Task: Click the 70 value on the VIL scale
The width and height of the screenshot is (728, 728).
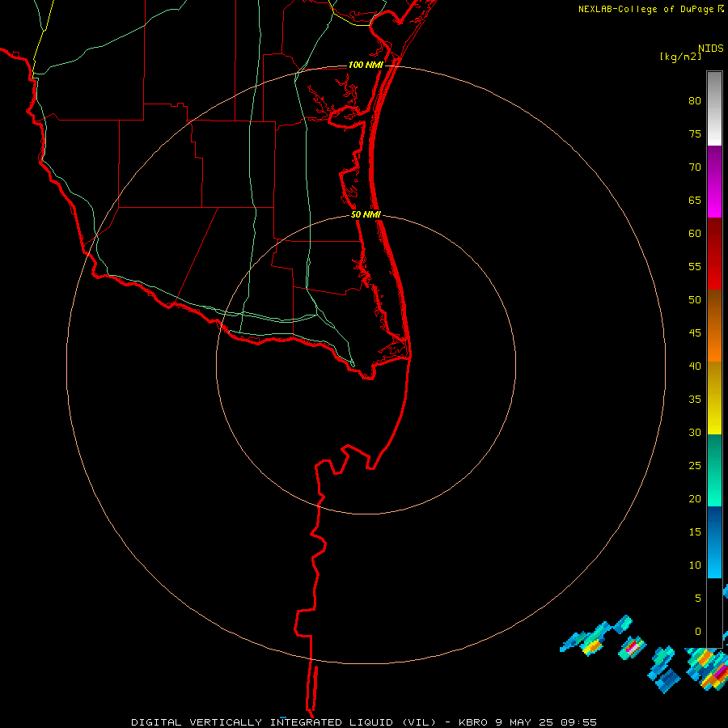Action: 695,167
